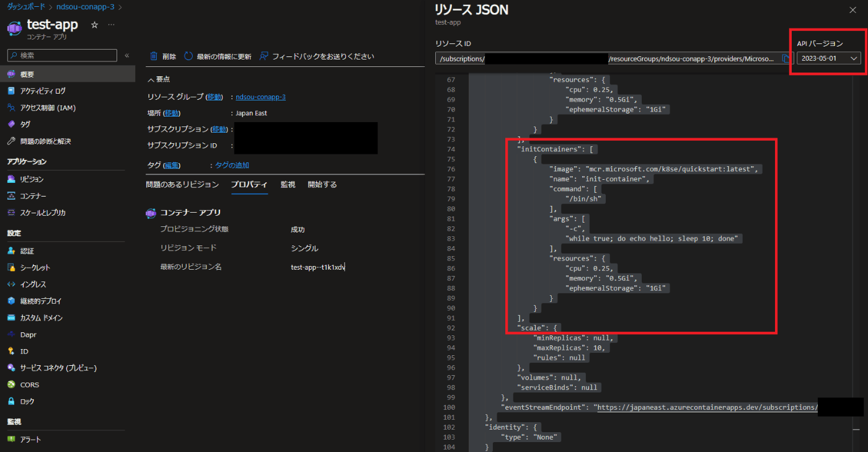Click the Refresh (最新の情報に更新) icon

coord(188,56)
